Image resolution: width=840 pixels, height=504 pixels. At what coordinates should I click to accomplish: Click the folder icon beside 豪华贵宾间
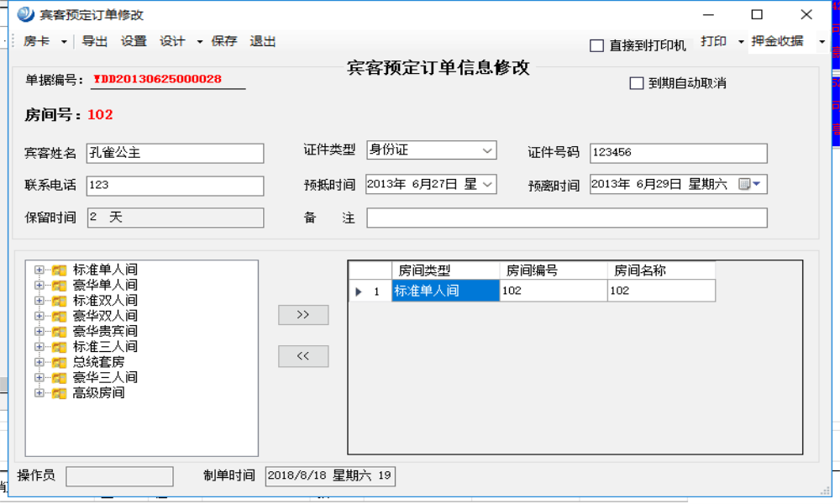point(59,332)
